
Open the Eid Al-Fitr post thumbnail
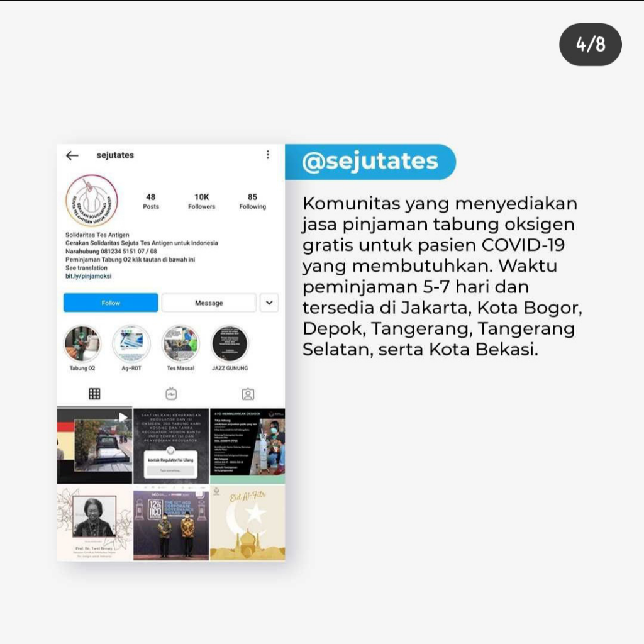click(248, 523)
